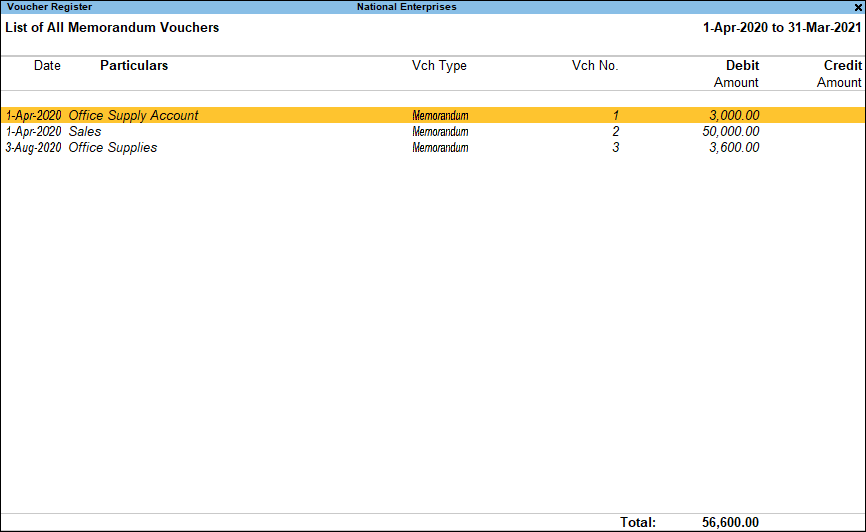Click the 3,000.00 debit amount
866x532 pixels.
click(x=734, y=115)
